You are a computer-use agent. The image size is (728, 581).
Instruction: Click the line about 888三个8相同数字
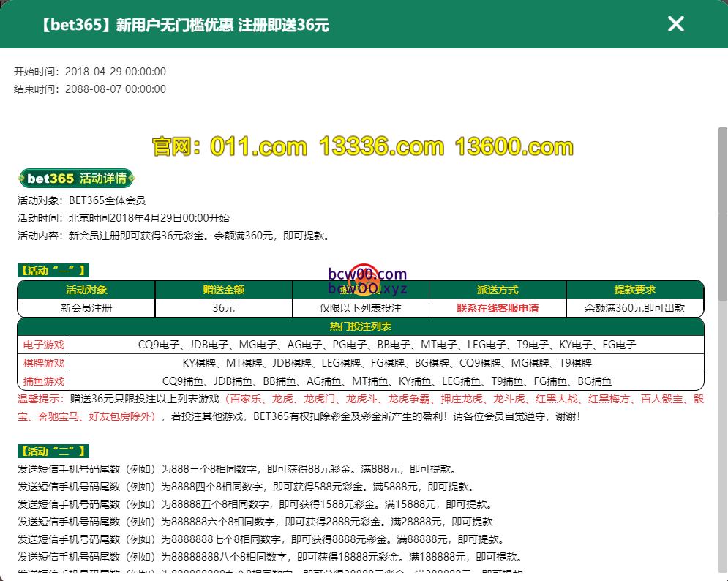pyautogui.click(x=239, y=469)
